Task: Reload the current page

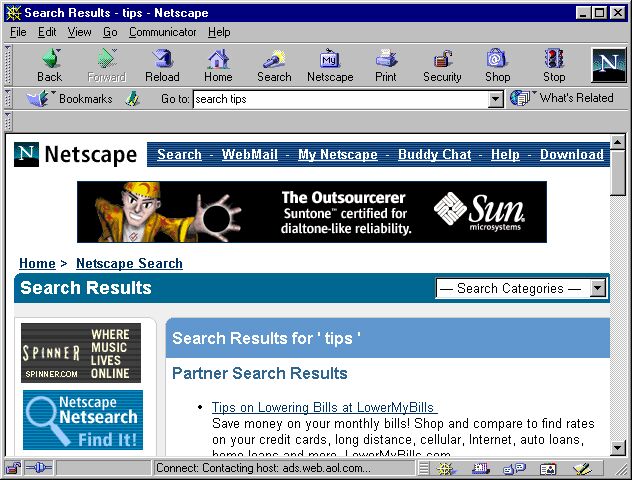Action: tap(162, 65)
